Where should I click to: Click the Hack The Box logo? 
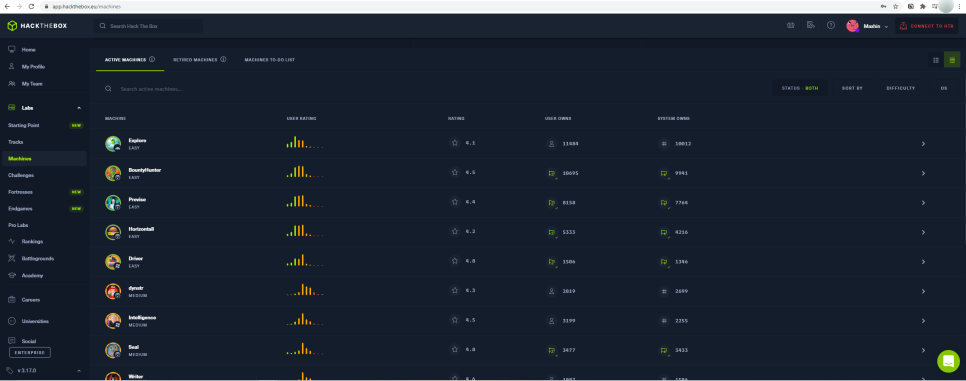[x=37, y=26]
